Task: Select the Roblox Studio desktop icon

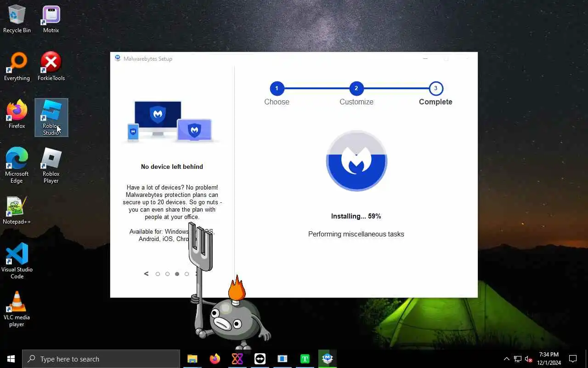Action: (51, 118)
